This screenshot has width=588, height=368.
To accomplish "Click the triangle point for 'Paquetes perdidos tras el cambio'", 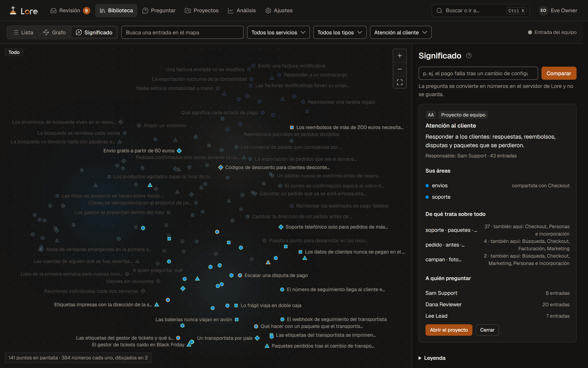I will point(267,346).
